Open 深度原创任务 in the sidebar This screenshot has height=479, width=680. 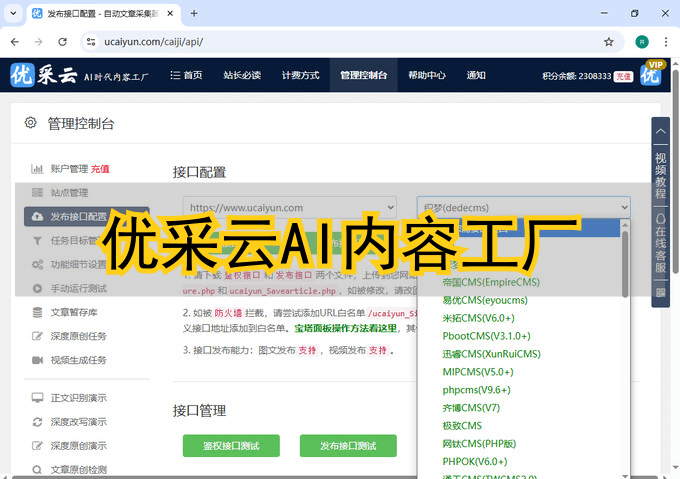pos(78,336)
